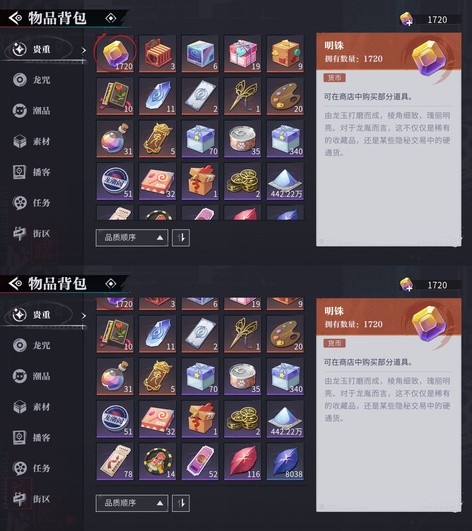
Task: Switch to the 素材 category in the lower sidebar
Action: [32, 407]
